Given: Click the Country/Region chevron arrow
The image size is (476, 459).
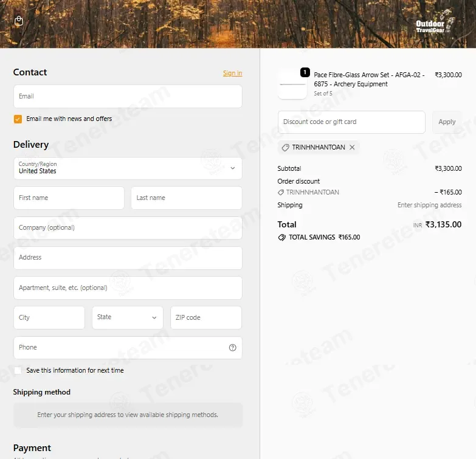Looking at the screenshot, I should click(233, 168).
